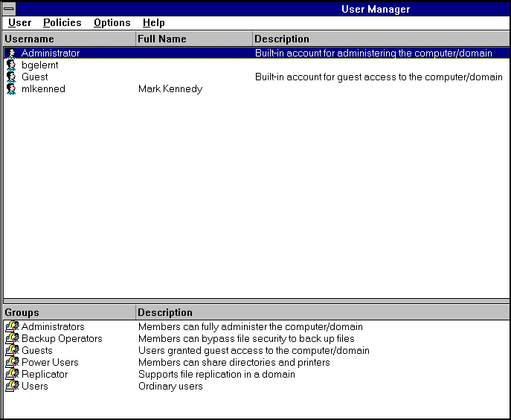Click the Administrators group icon
511x420 pixels.
pos(13,326)
